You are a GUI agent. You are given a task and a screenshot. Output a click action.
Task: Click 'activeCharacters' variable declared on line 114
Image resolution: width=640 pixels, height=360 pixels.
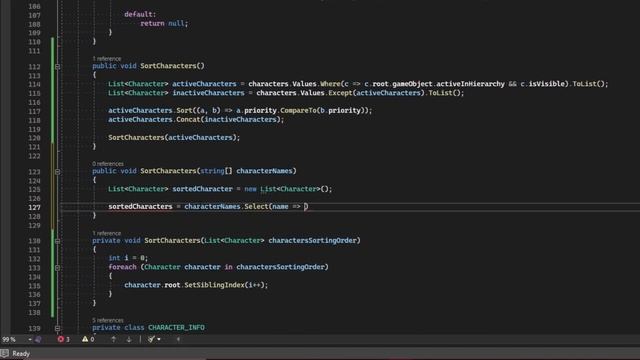click(204, 84)
